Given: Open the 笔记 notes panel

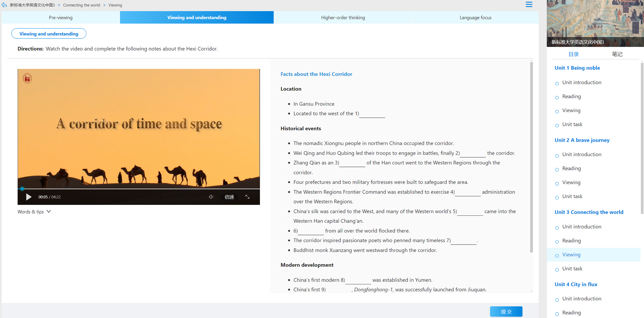Looking at the screenshot, I should [617, 54].
